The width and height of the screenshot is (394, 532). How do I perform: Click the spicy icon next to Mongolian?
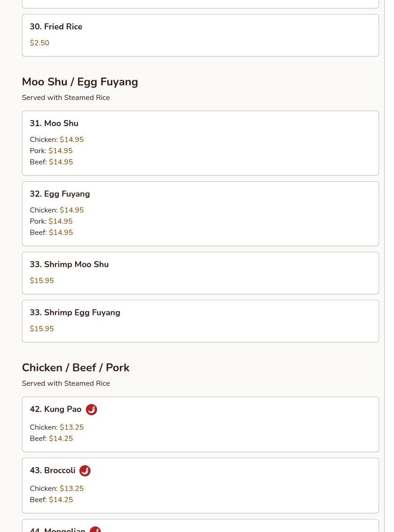pos(95,529)
